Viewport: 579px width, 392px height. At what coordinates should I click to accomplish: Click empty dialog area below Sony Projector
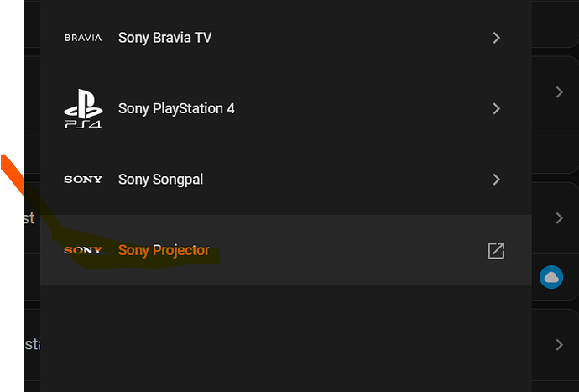[x=285, y=336]
